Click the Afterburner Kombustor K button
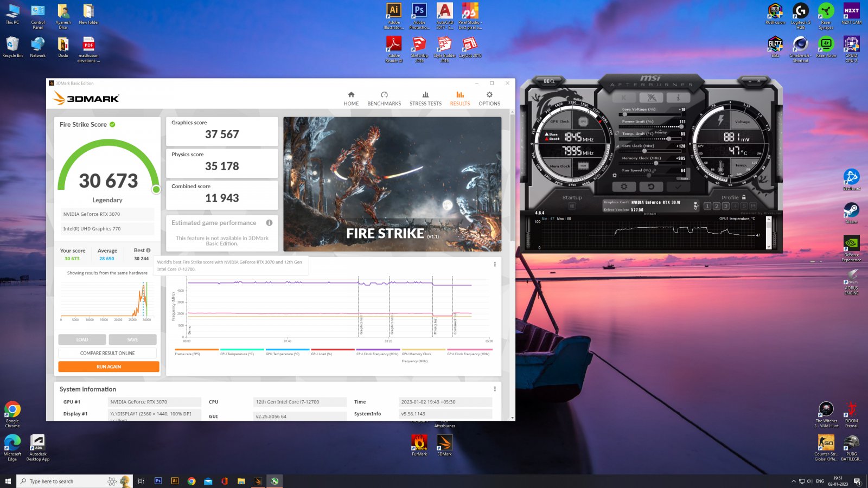The height and width of the screenshot is (488, 868). (624, 98)
